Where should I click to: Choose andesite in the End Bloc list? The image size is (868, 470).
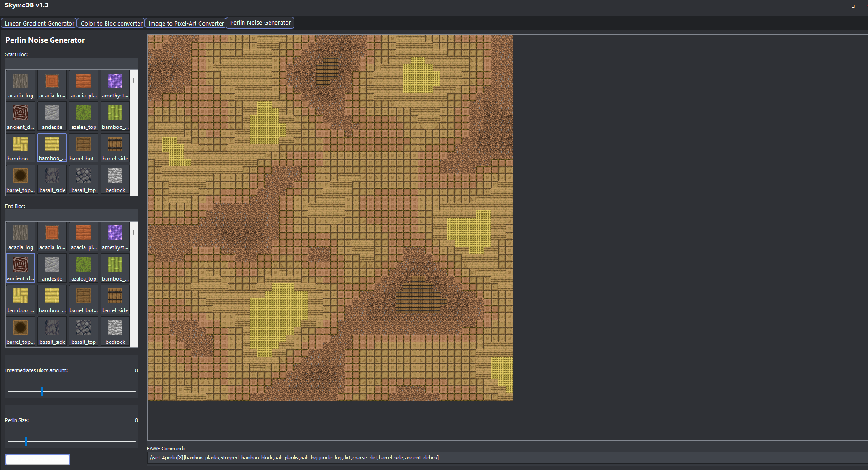(x=52, y=268)
